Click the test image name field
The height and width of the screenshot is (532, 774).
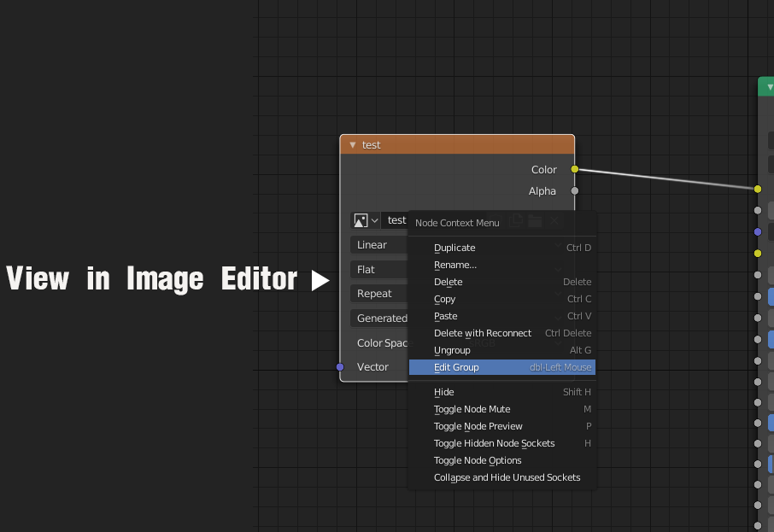pos(395,220)
